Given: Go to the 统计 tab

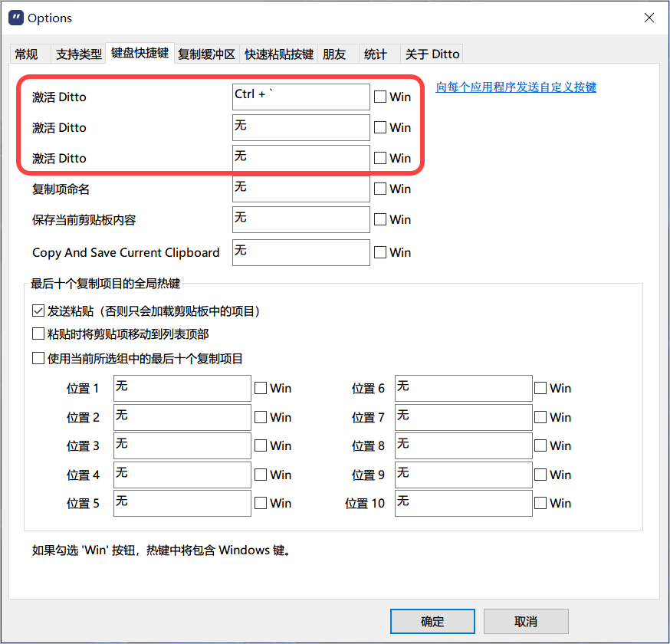Looking at the screenshot, I should (379, 54).
